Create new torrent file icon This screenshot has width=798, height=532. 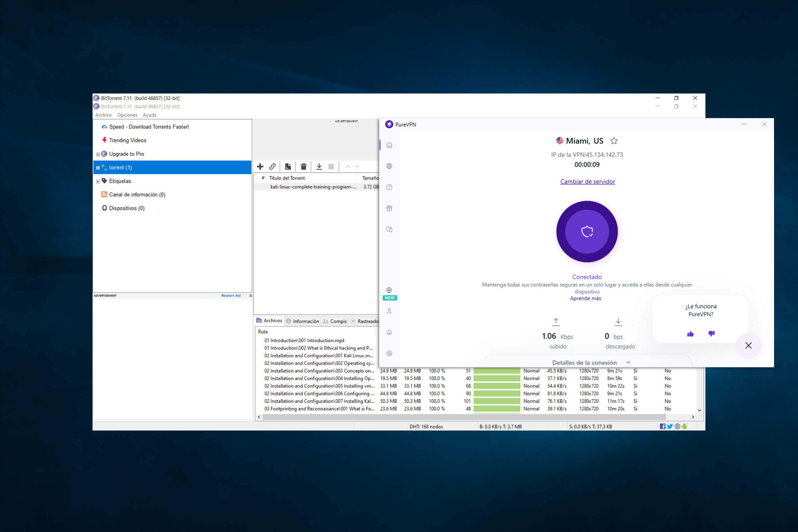pyautogui.click(x=288, y=167)
